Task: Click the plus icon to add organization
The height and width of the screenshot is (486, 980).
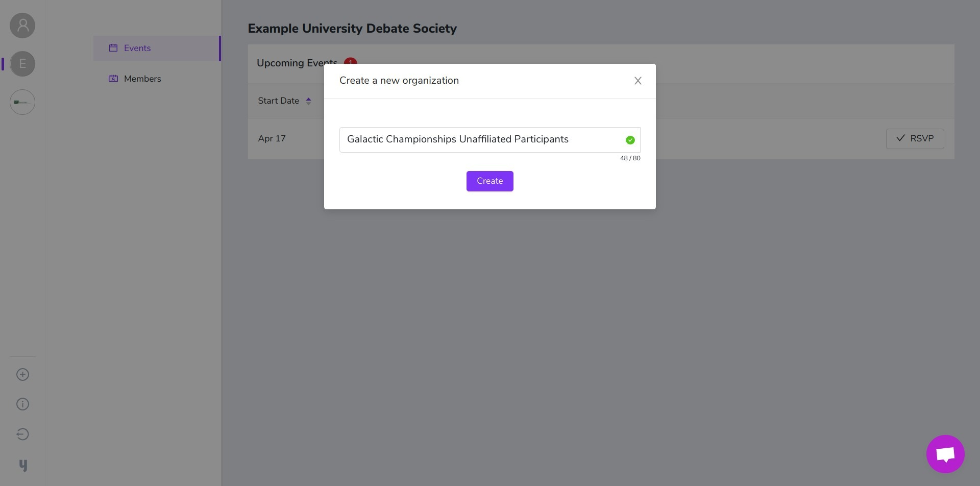Action: point(22,375)
